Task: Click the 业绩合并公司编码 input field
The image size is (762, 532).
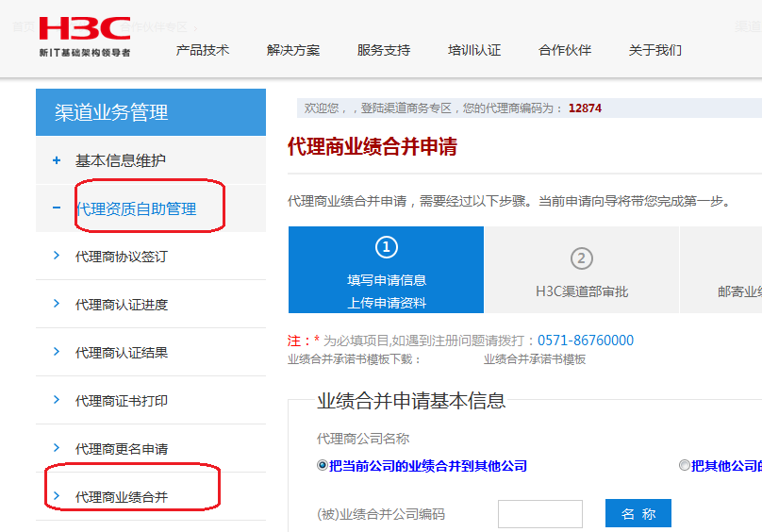Action: click(539, 514)
